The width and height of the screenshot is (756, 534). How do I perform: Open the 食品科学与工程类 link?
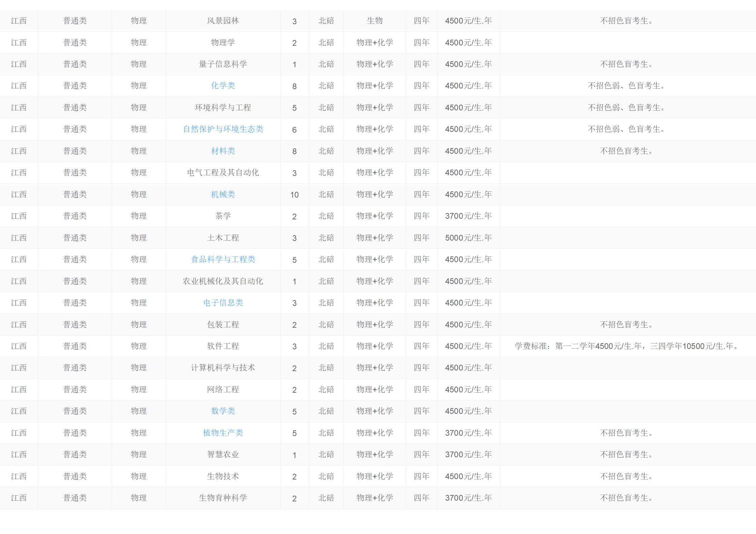point(223,259)
